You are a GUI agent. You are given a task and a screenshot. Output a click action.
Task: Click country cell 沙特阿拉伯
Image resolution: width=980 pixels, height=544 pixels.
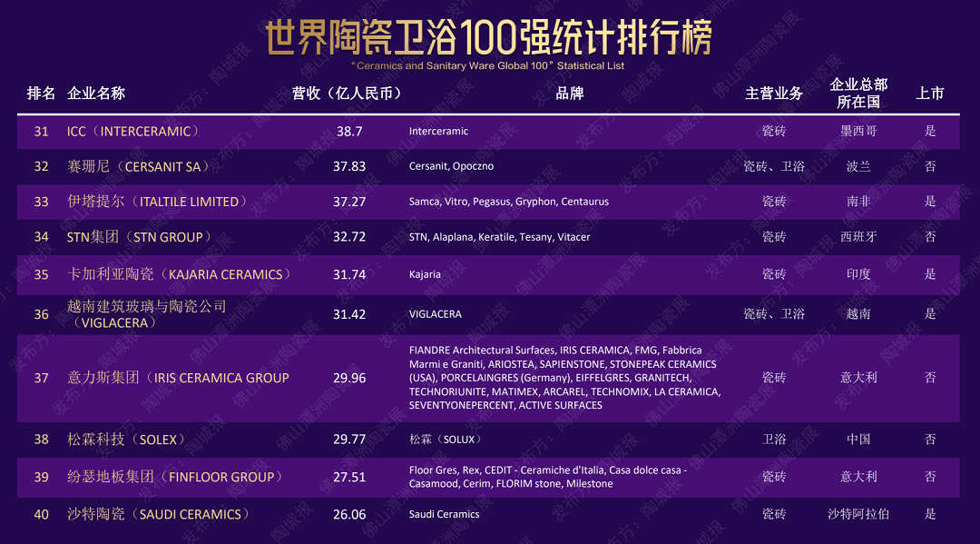click(x=858, y=514)
